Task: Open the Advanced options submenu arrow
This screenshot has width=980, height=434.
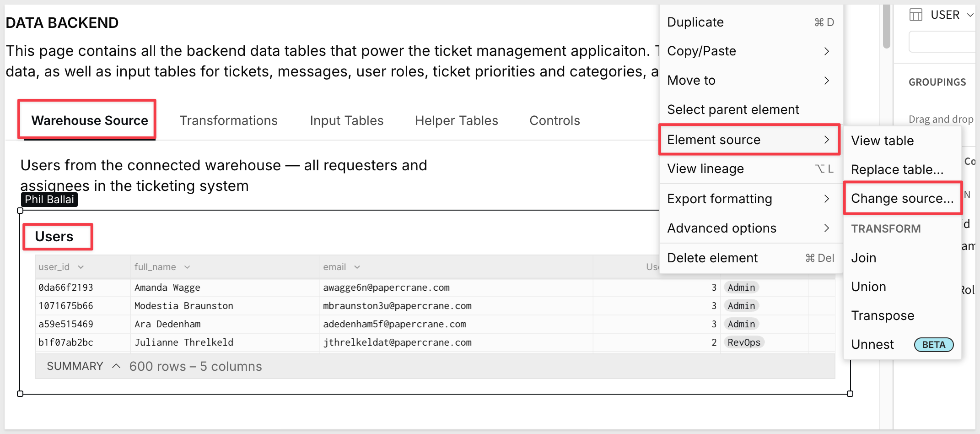Action: point(827,228)
